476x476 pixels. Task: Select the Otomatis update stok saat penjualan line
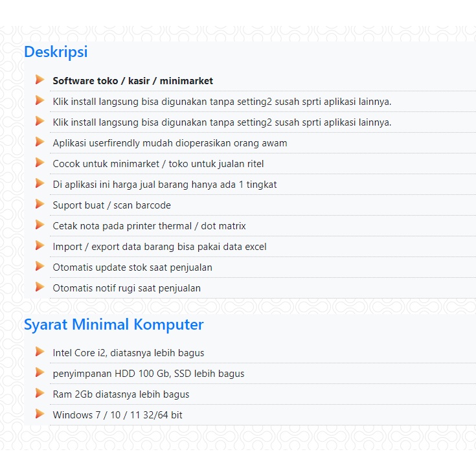click(x=132, y=267)
